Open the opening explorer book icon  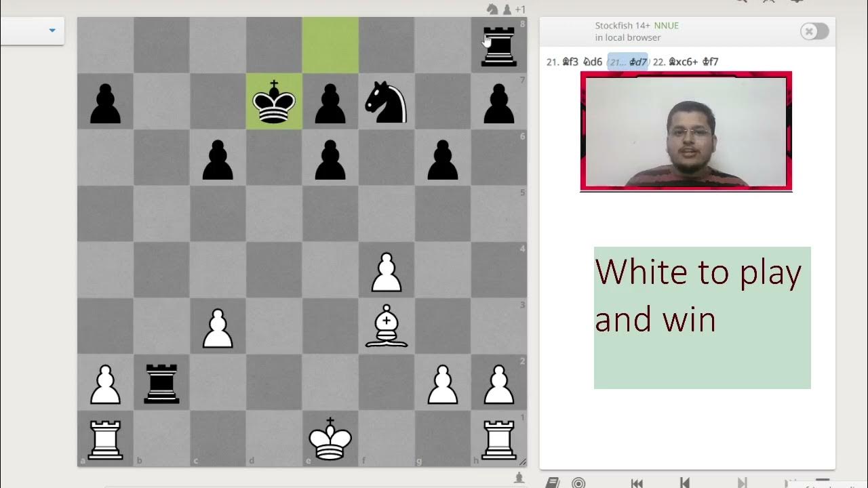[x=553, y=483]
